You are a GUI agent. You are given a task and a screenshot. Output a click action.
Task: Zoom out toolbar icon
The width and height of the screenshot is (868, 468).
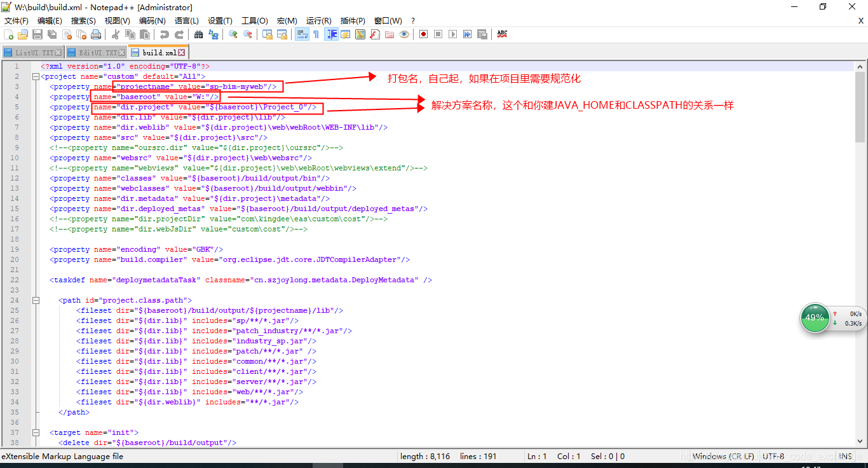click(x=248, y=34)
